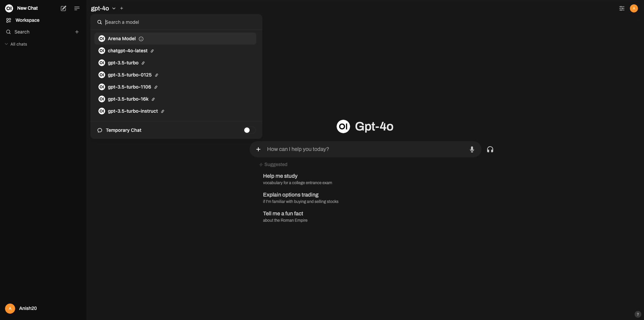This screenshot has height=320, width=644.
Task: Click the plus icon next to Search in sidebar
Action: [x=77, y=32]
